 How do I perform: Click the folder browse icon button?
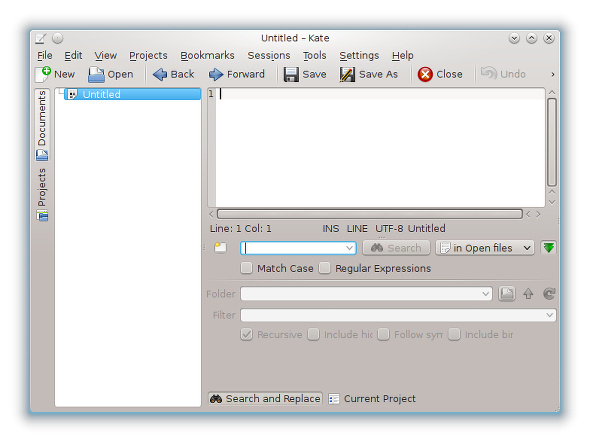coord(507,293)
